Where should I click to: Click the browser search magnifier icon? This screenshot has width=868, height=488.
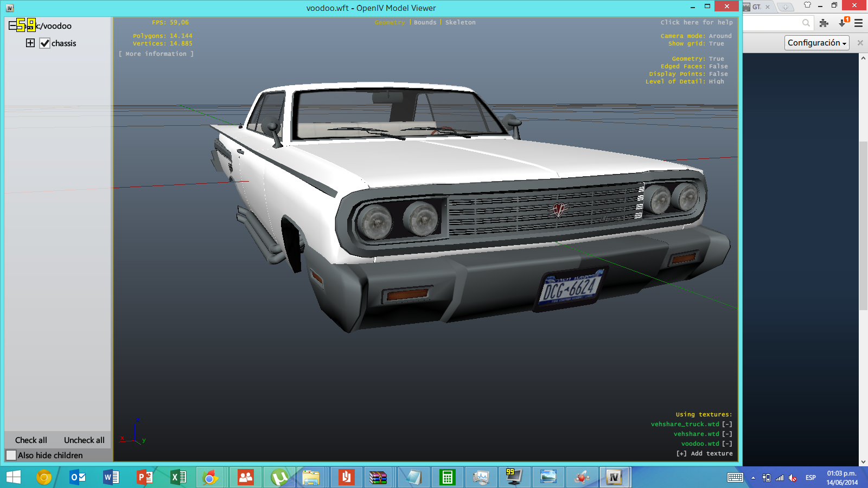click(806, 23)
